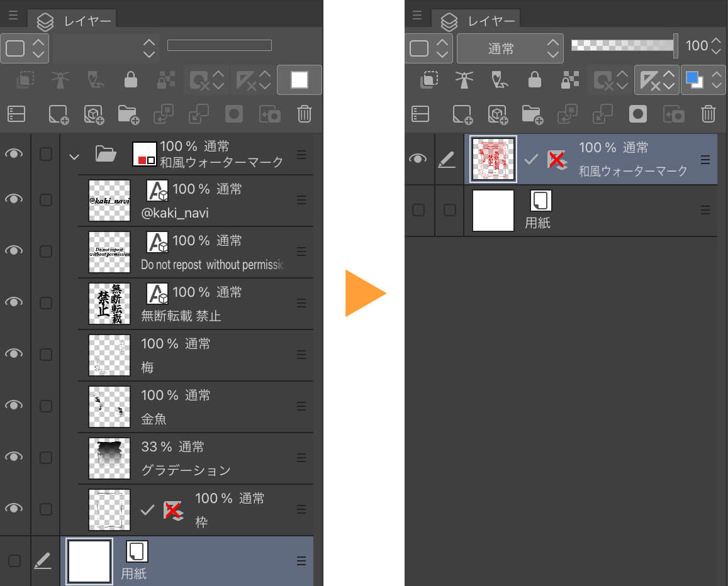Collapse the 和風ウォーターマーク folder

(x=74, y=155)
